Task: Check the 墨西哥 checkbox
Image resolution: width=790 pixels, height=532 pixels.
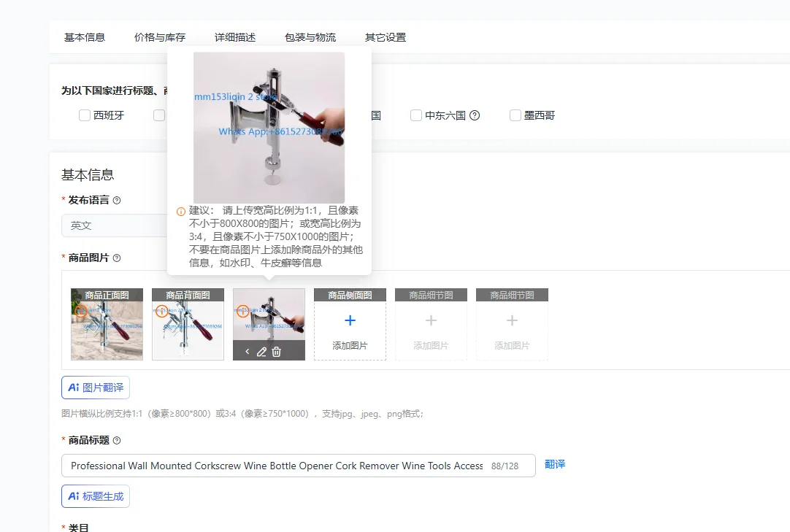Action: (x=515, y=115)
